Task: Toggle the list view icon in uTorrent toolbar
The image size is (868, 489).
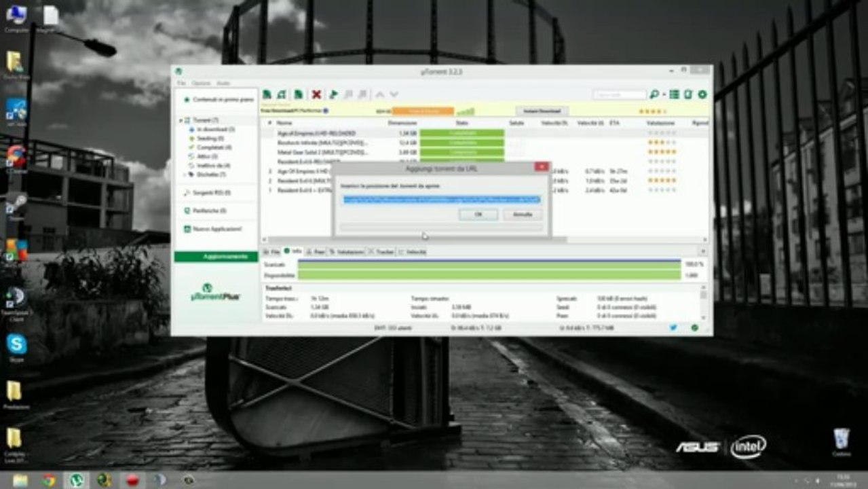Action: click(674, 94)
